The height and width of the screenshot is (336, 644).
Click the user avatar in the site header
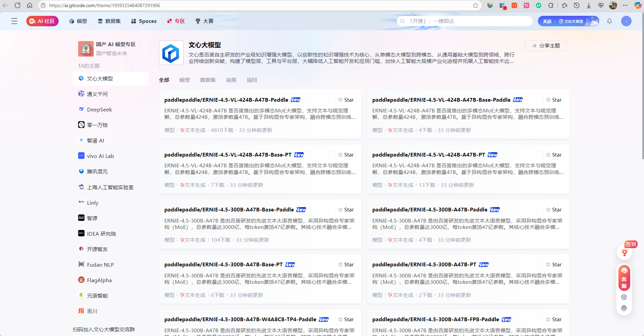626,21
